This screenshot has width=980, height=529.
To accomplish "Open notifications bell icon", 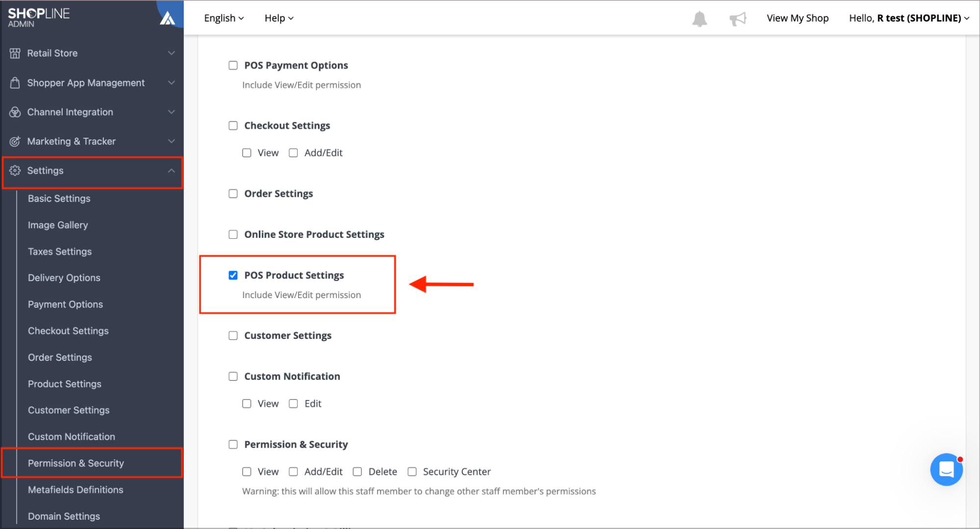I will point(700,19).
